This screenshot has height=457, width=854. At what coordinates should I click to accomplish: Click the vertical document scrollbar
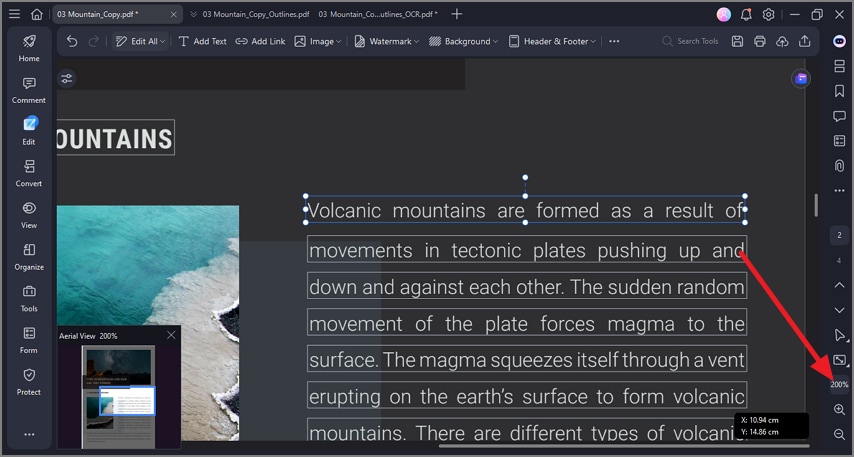pyautogui.click(x=816, y=205)
